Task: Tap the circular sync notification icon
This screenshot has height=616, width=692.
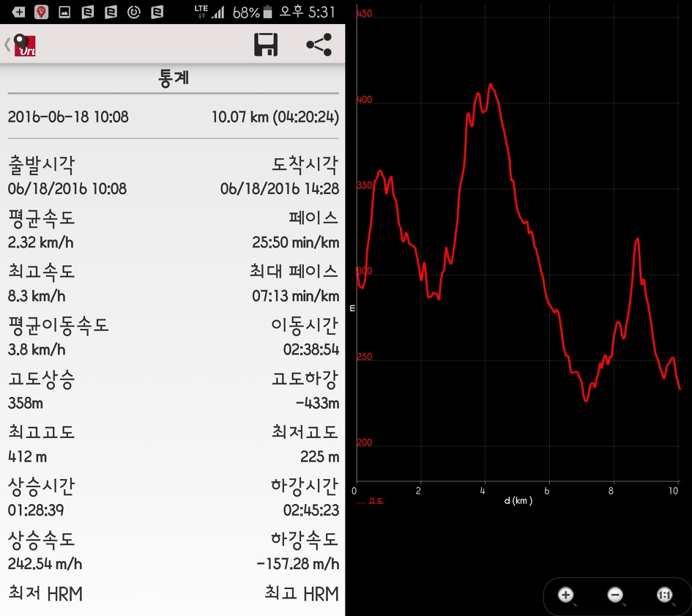Action: [134, 12]
